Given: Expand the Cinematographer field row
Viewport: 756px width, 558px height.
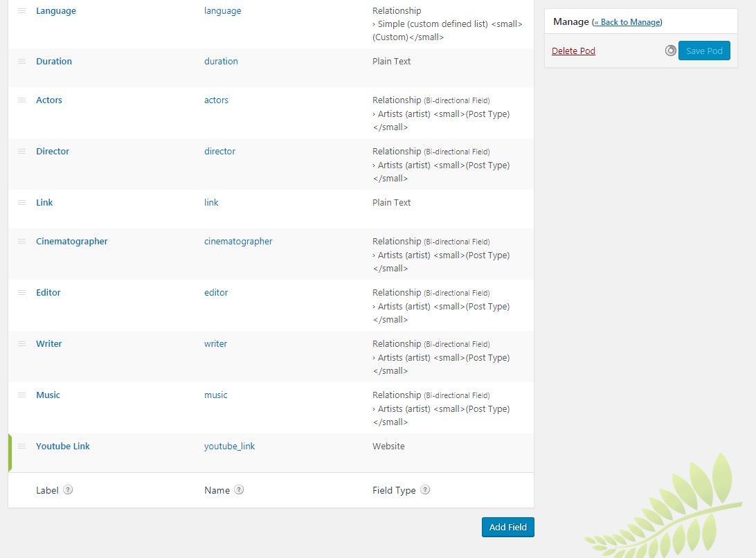Looking at the screenshot, I should [71, 241].
